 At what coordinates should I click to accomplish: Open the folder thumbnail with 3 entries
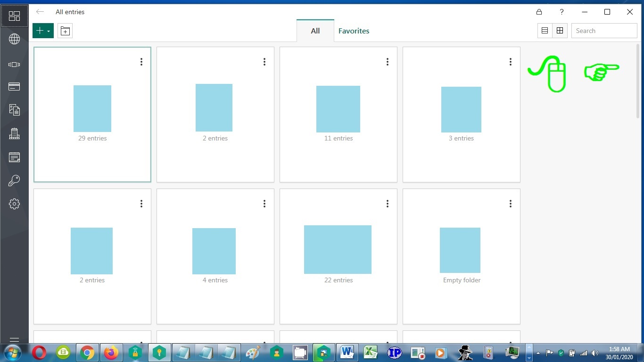click(461, 109)
